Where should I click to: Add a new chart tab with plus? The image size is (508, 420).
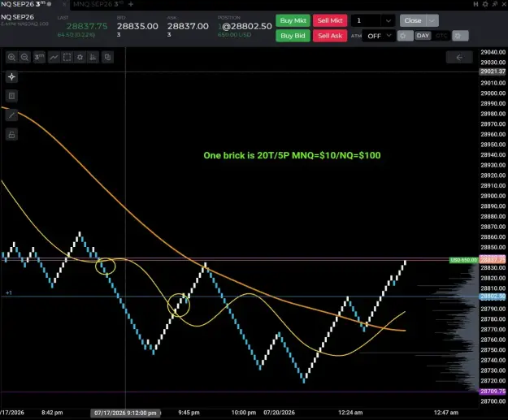[131, 4]
